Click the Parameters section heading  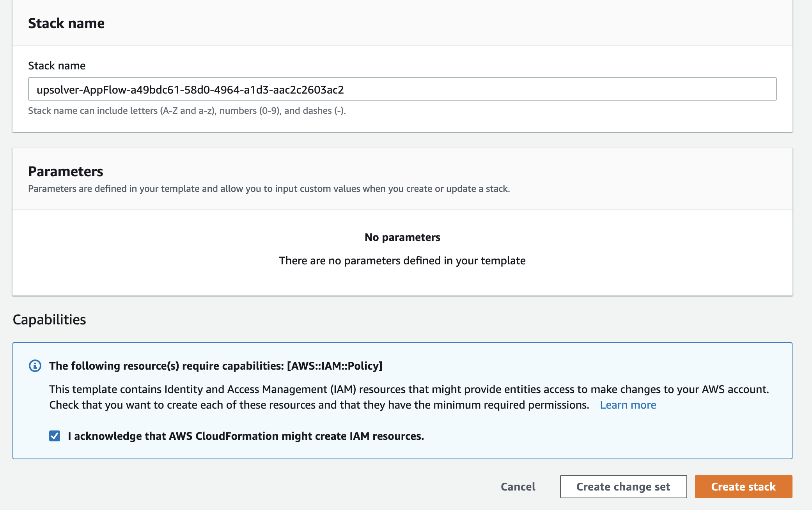click(66, 171)
